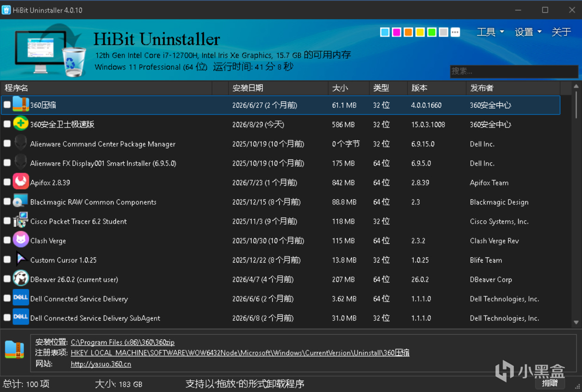This screenshot has height=392, width=582.
Task: Click the Blackmagic RAW Common Components icon
Action: coord(21,202)
